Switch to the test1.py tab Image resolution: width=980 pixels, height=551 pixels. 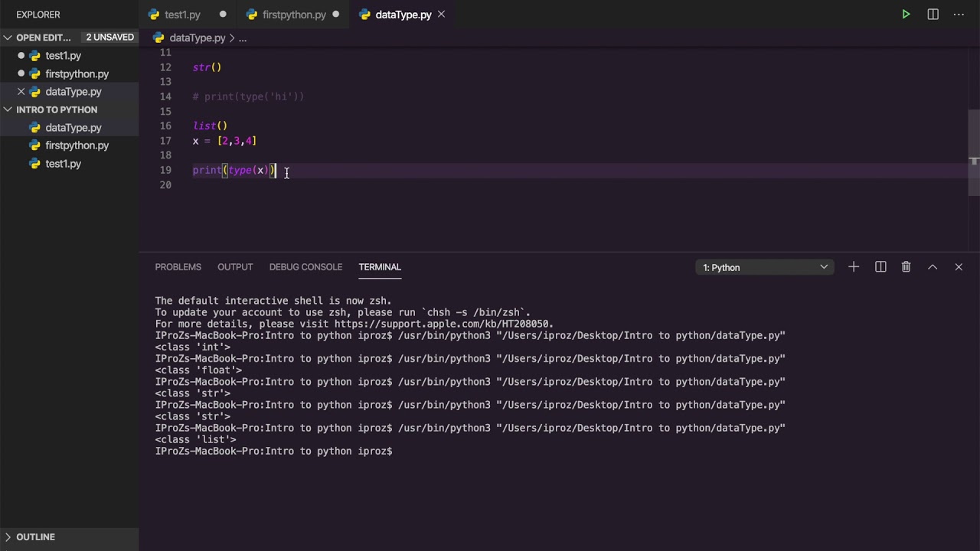click(x=182, y=15)
